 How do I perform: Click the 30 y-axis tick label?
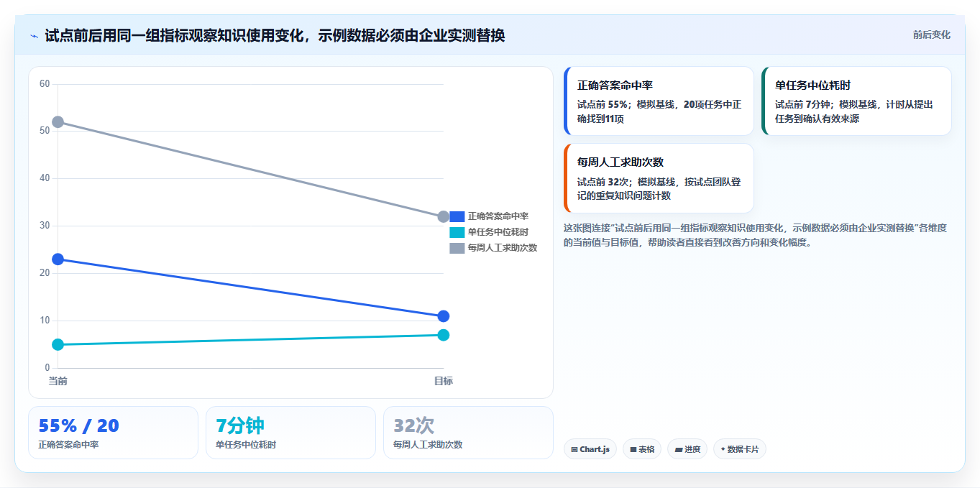coord(45,226)
